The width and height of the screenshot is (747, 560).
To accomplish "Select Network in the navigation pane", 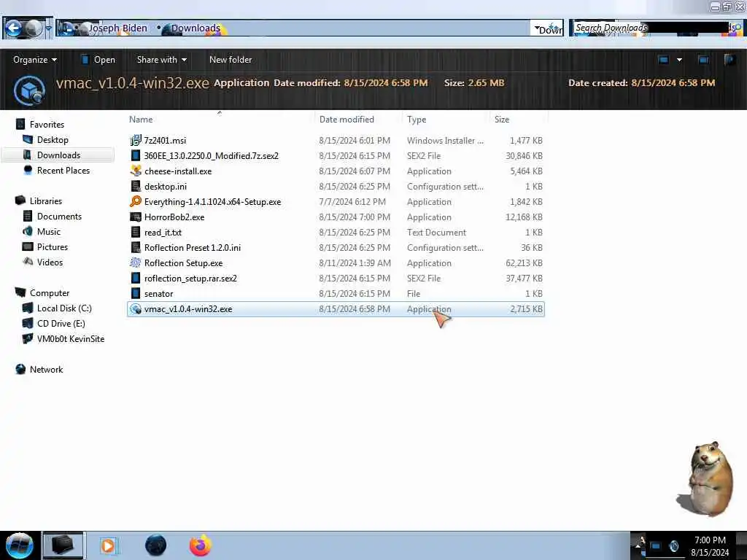I will pos(46,369).
